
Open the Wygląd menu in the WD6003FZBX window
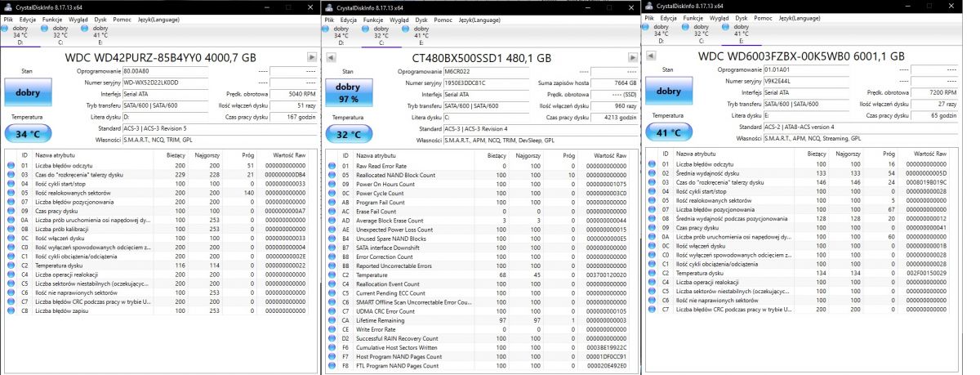point(719,17)
